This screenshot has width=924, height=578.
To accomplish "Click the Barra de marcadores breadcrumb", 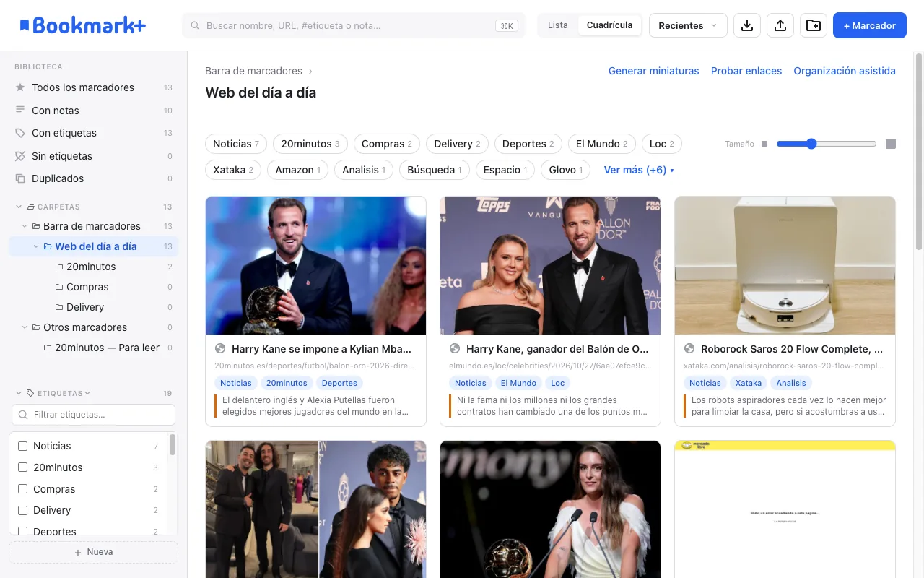I will pyautogui.click(x=253, y=71).
